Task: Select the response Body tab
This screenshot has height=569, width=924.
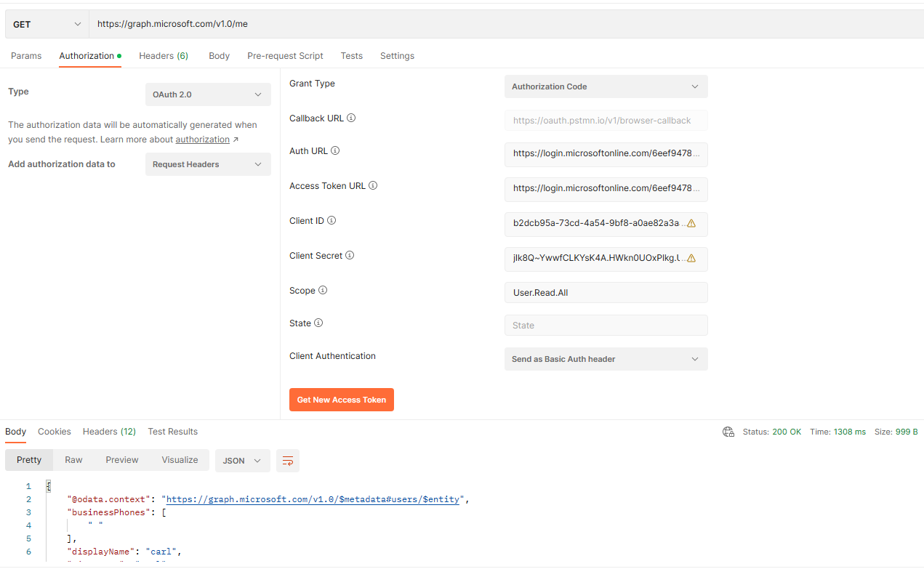Action: coord(15,432)
